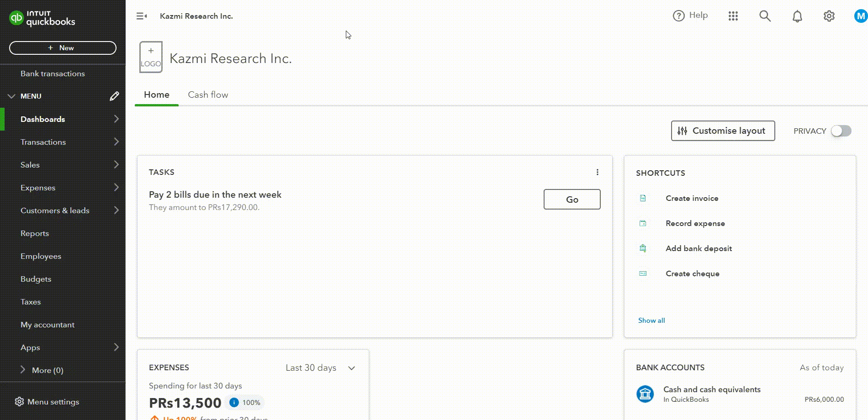Open My accountant in the sidebar
The width and height of the screenshot is (868, 420).
coord(48,325)
